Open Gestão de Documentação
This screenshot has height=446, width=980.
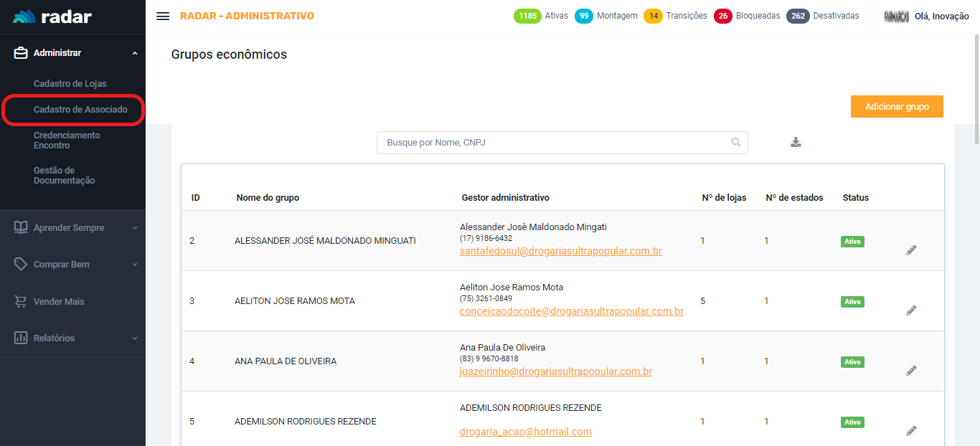click(x=64, y=176)
